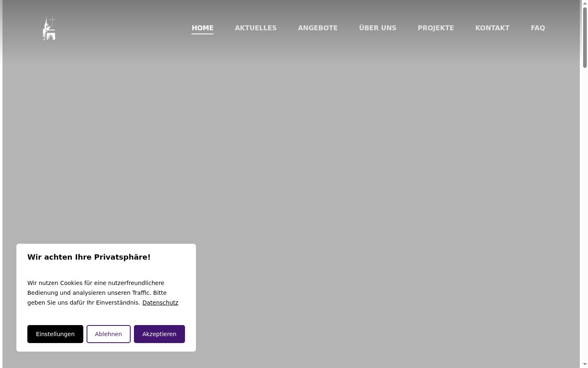Select ÜBER UNS in navigation
This screenshot has height=368, width=588.
pos(378,28)
